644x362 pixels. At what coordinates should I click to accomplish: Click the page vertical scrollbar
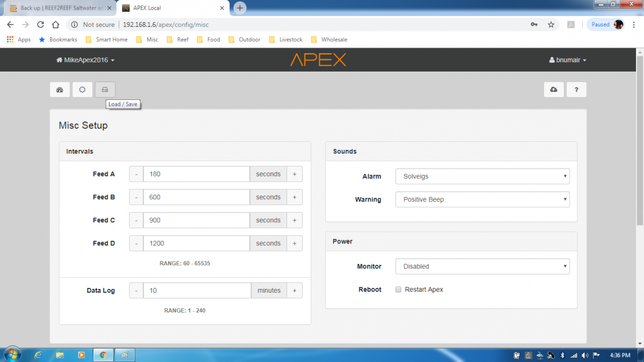[x=640, y=140]
